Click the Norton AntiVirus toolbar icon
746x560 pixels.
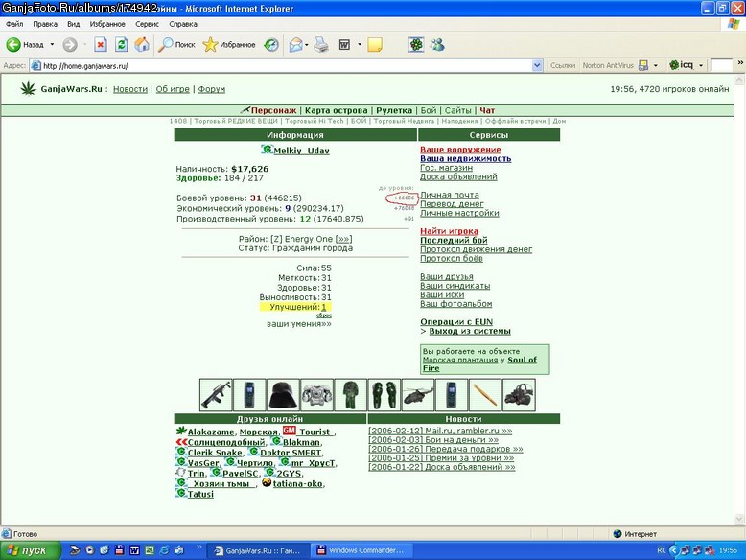[x=643, y=65]
